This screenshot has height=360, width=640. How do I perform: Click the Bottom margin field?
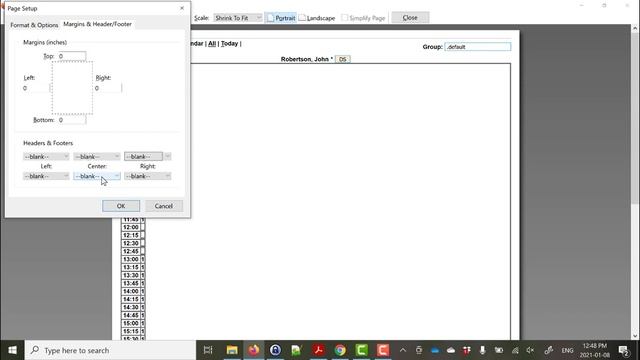click(72, 120)
